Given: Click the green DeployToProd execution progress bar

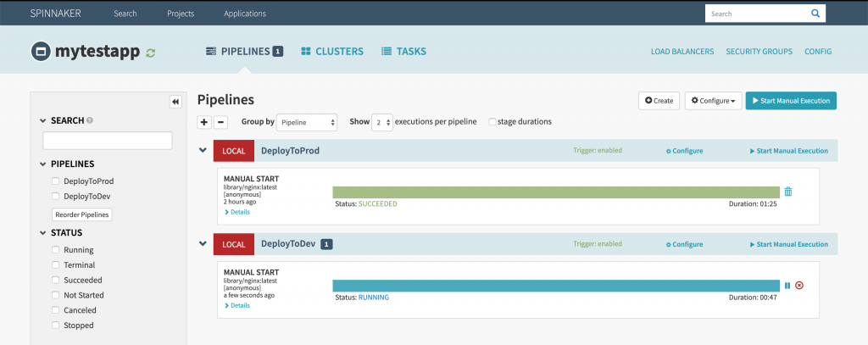Looking at the screenshot, I should click(x=555, y=192).
